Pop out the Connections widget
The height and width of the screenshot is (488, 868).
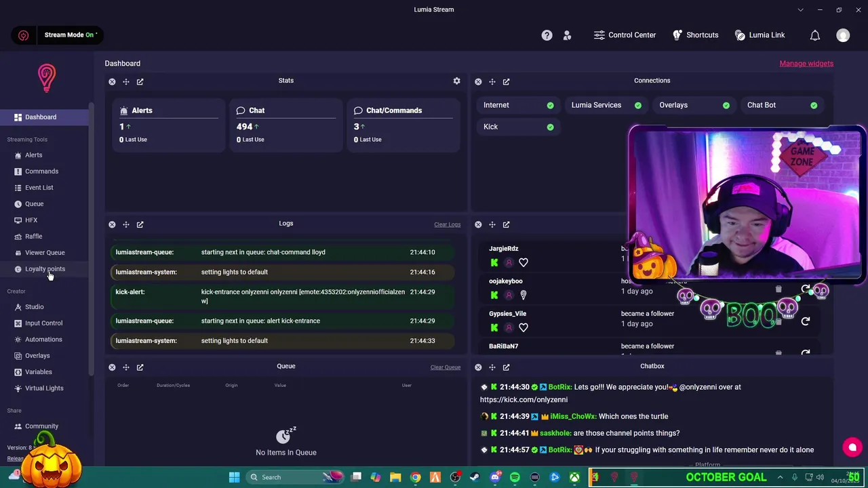click(506, 82)
